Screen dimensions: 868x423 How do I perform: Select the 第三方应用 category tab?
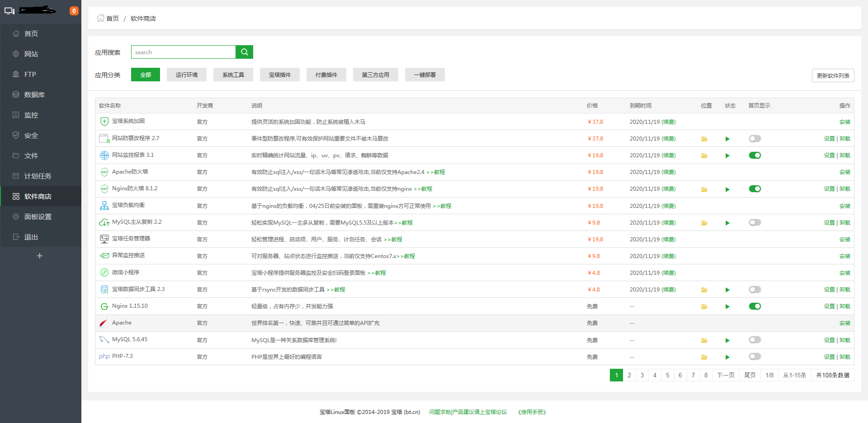click(376, 75)
